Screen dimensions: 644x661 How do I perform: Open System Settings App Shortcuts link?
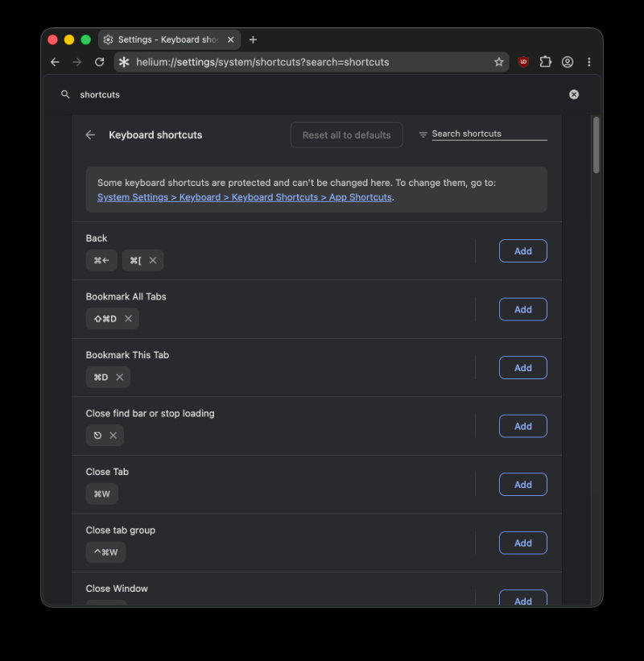tap(245, 197)
